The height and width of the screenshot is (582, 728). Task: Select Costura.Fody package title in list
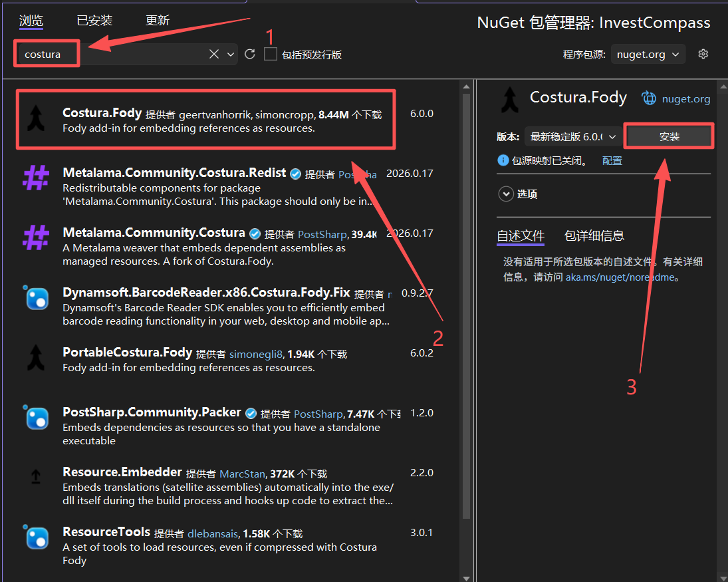click(x=102, y=113)
